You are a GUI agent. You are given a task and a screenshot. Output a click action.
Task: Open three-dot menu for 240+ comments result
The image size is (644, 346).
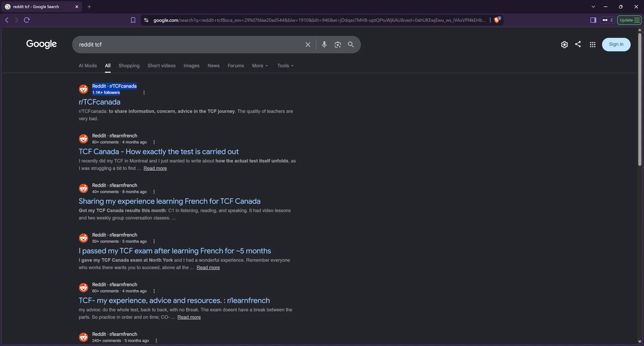156,341
